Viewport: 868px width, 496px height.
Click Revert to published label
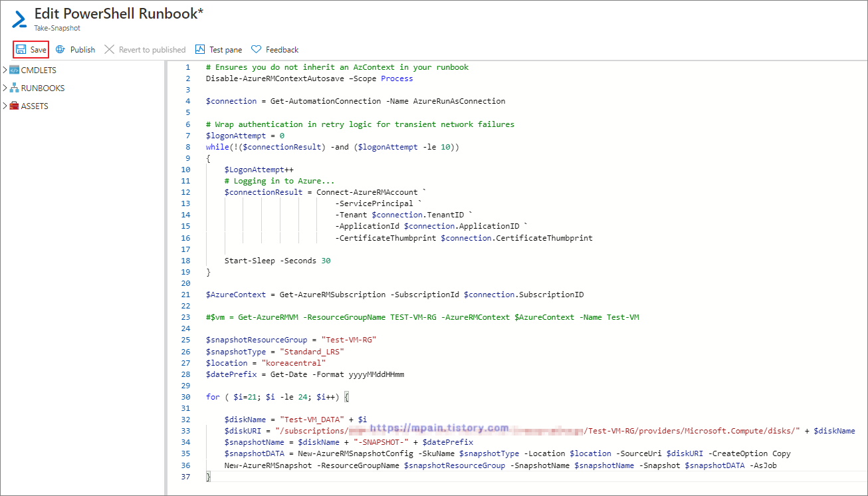152,50
